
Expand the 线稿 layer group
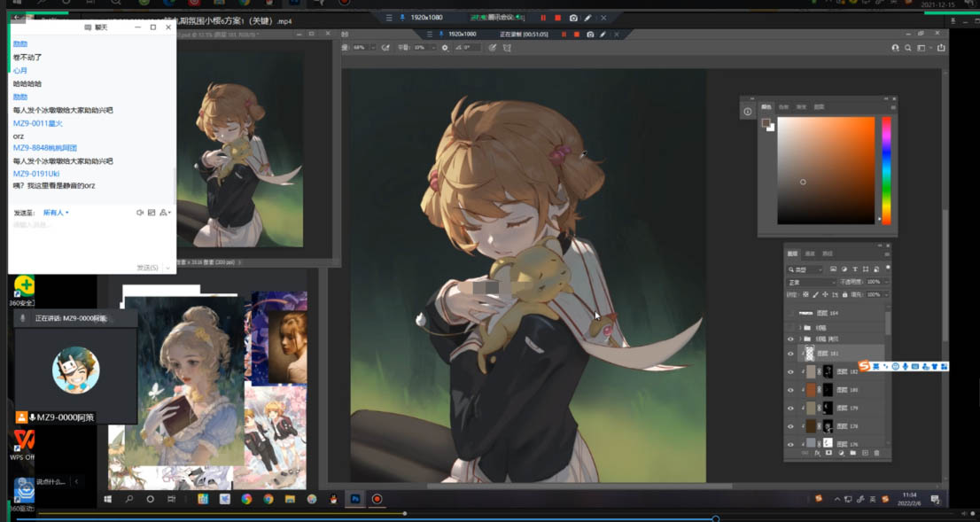pos(800,328)
